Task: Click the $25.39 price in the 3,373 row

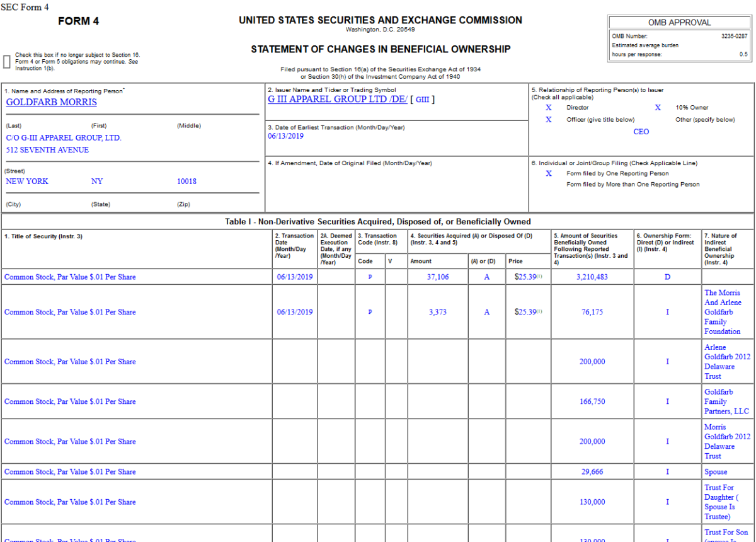Action: pyautogui.click(x=525, y=312)
